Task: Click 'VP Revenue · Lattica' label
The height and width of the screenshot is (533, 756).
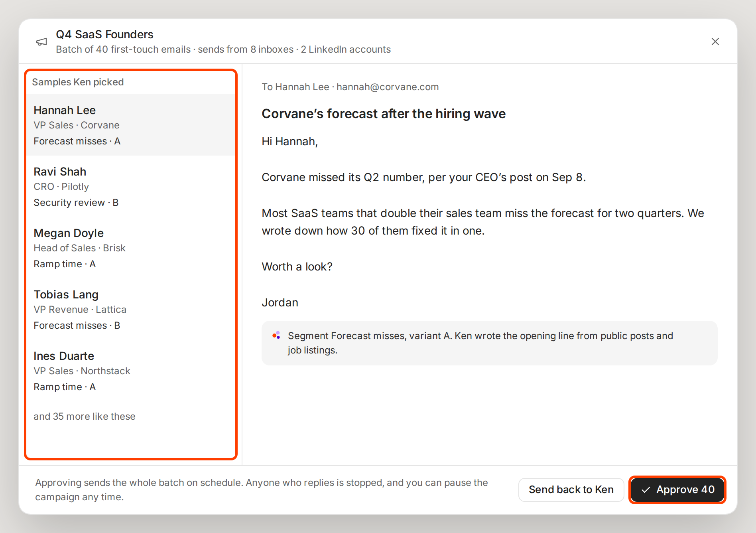Action: (80, 309)
